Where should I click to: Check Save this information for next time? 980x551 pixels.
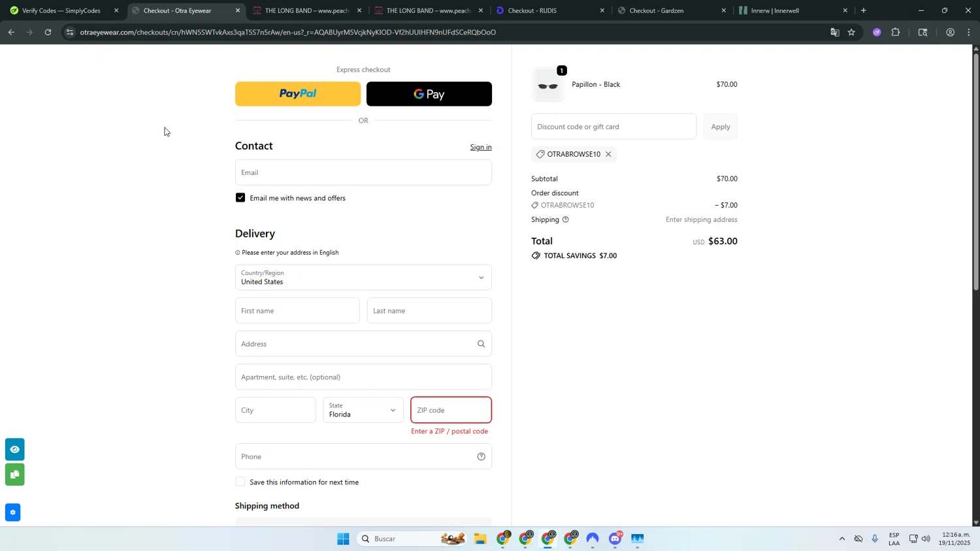240,482
